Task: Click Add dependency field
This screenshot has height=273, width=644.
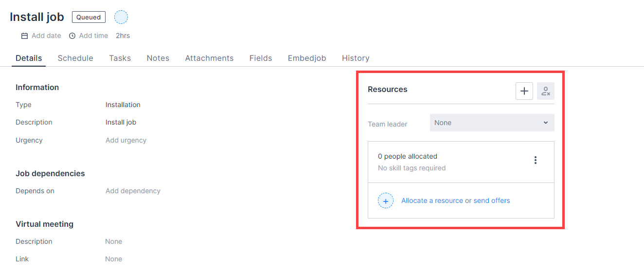Action: click(x=133, y=191)
